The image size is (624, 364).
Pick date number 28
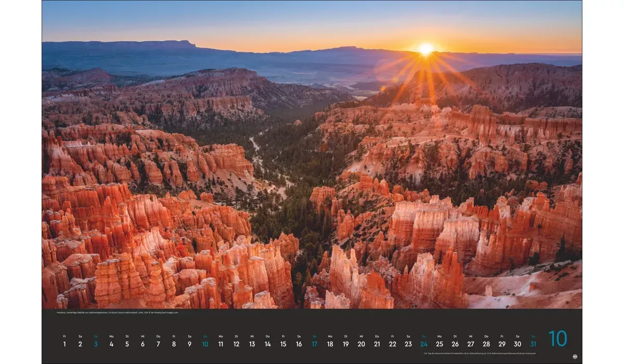coord(486,344)
